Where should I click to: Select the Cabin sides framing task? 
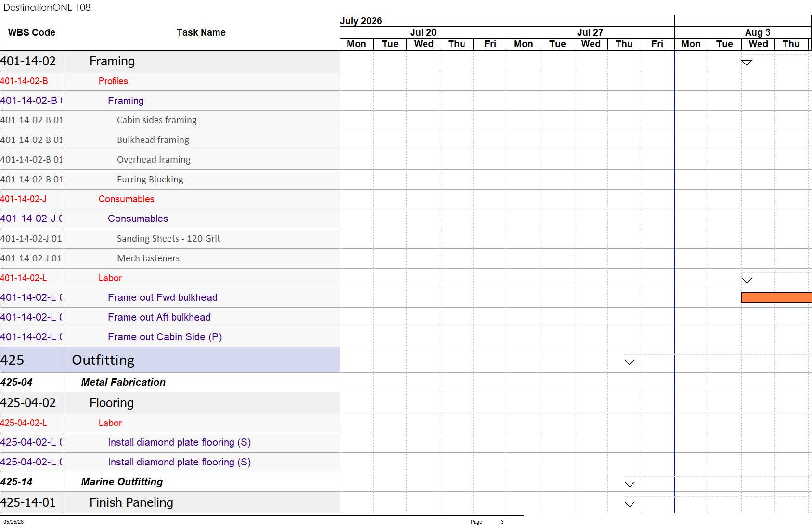point(170,120)
